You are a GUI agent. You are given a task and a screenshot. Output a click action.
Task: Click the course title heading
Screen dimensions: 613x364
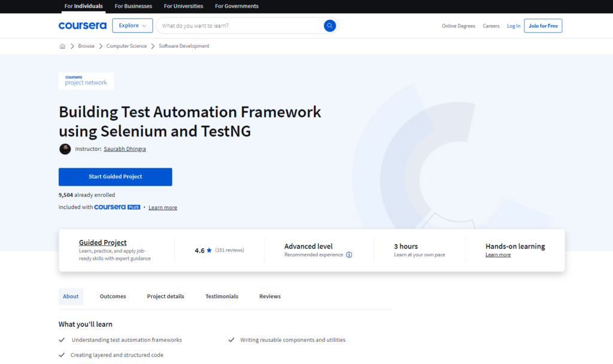[x=190, y=121]
